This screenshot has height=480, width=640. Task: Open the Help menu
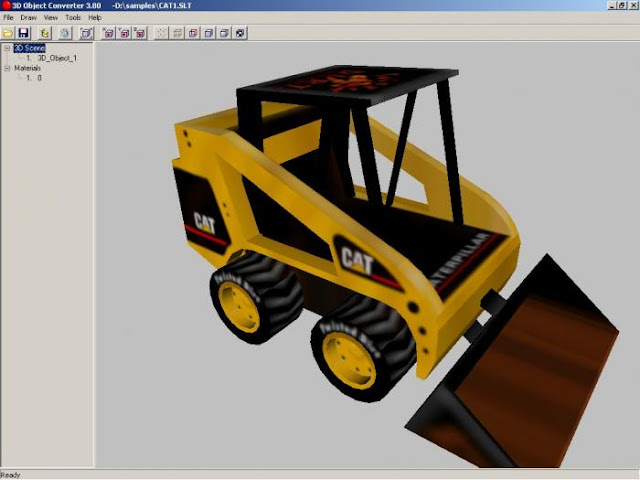point(95,18)
